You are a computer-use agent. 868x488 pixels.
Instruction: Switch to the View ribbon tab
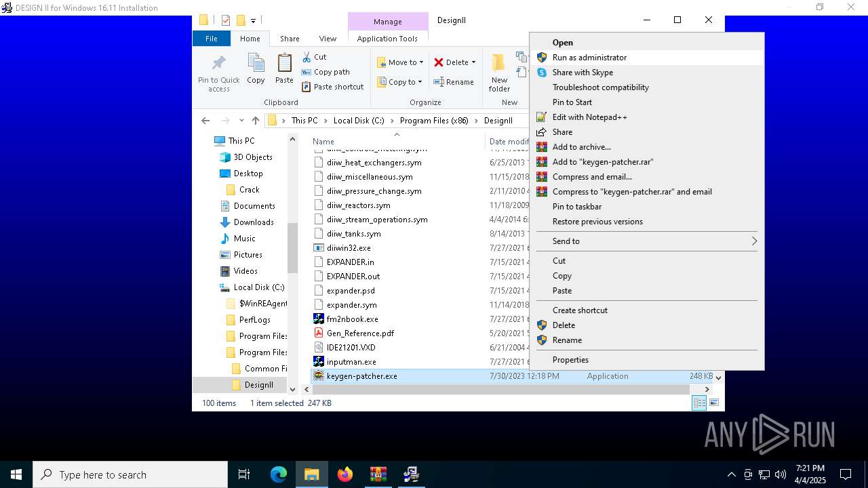(328, 39)
